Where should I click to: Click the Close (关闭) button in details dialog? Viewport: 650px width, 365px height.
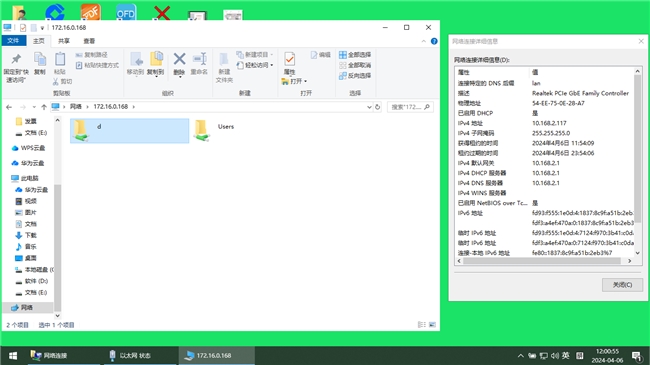[x=622, y=285]
